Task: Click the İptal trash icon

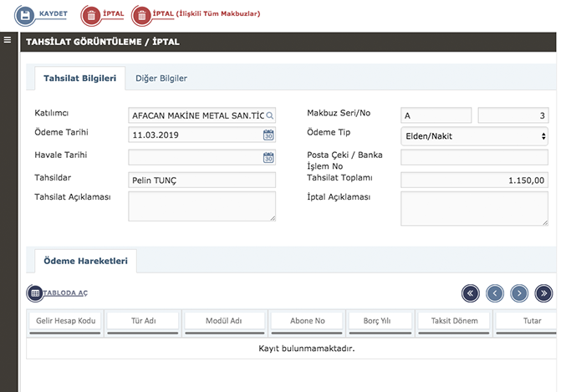Action: coord(90,15)
